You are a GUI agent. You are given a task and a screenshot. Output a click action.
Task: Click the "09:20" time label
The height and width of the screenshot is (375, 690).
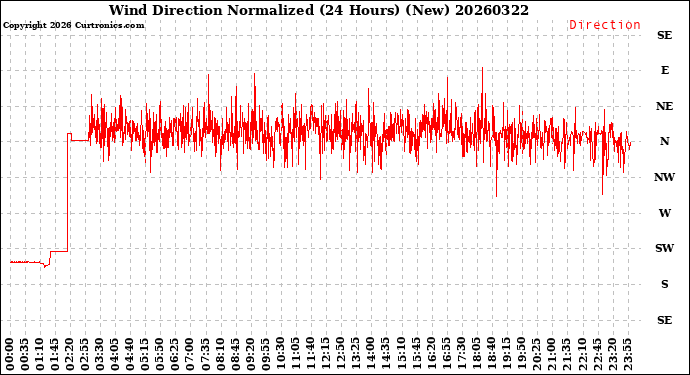click(251, 354)
